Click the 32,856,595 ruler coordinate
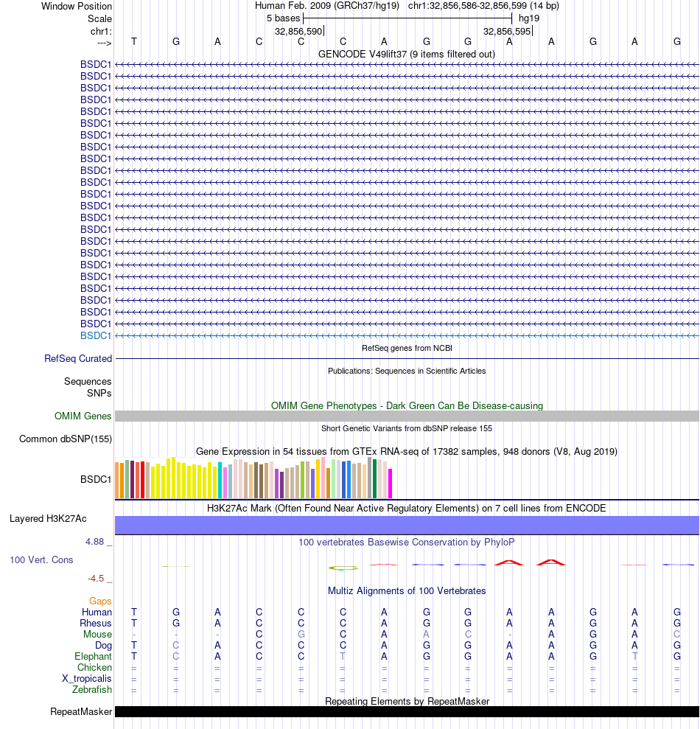 coord(507,32)
